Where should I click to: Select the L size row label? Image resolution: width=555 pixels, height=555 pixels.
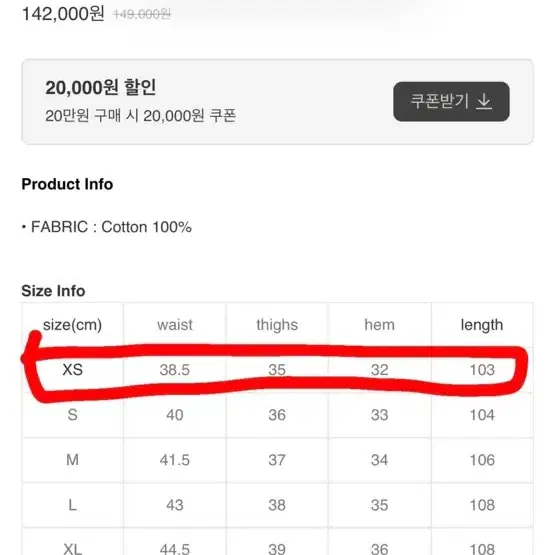click(x=73, y=505)
